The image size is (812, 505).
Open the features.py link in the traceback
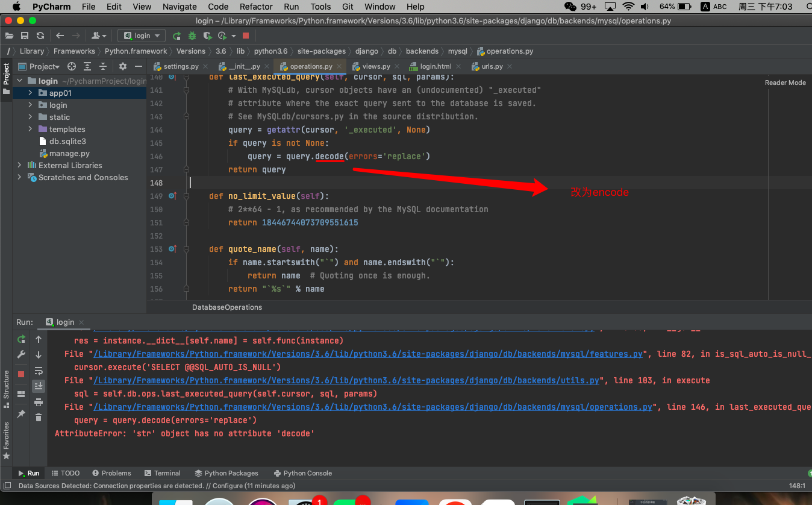(368, 354)
